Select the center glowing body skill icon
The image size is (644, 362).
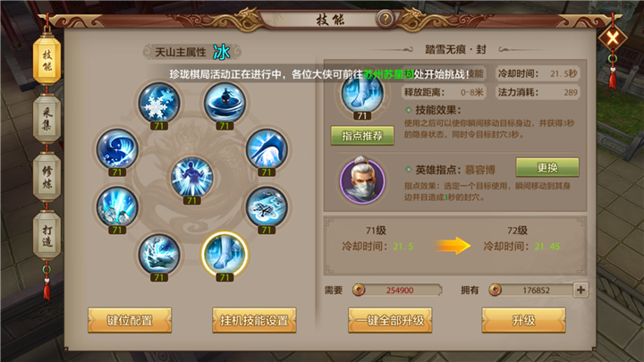coord(191,177)
